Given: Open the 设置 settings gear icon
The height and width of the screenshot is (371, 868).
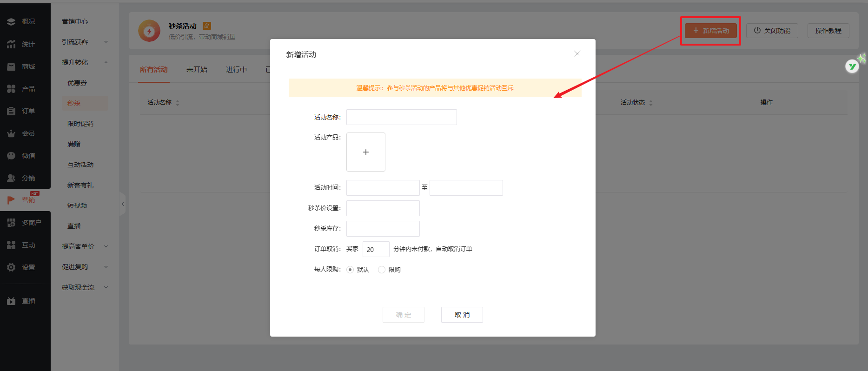Looking at the screenshot, I should (11, 267).
